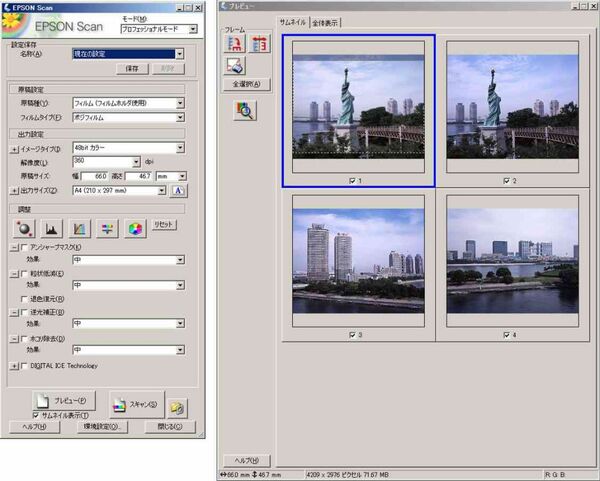Screen dimensions: 600x481
Task: Enable the DIGITAL ICE Technology checkbox
Action: tap(24, 366)
